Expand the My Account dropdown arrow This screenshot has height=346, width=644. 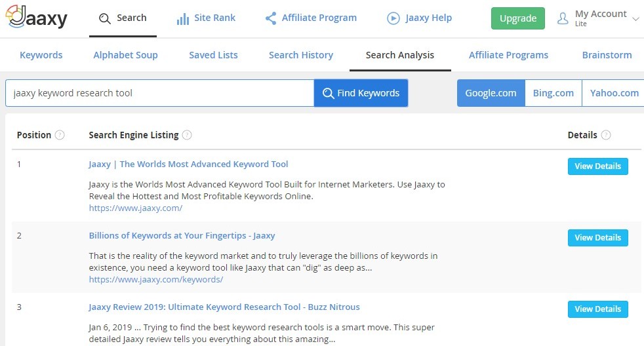coord(635,19)
